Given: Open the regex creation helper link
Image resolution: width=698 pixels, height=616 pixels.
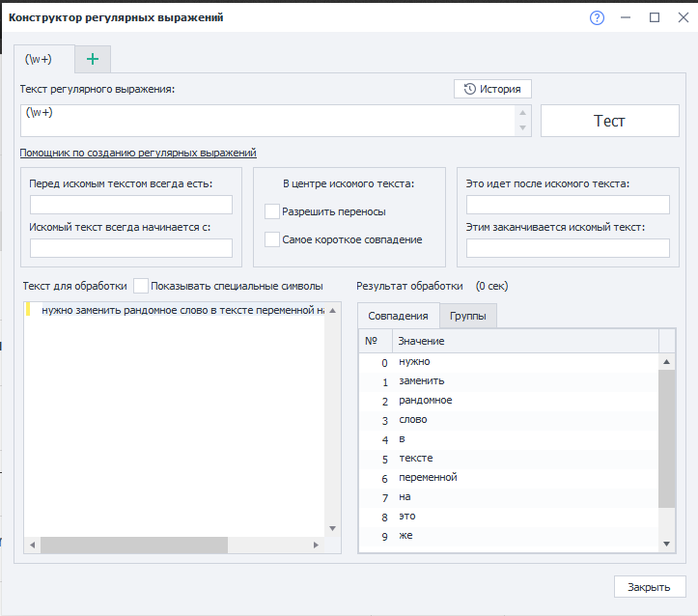Looking at the screenshot, I should click(138, 153).
